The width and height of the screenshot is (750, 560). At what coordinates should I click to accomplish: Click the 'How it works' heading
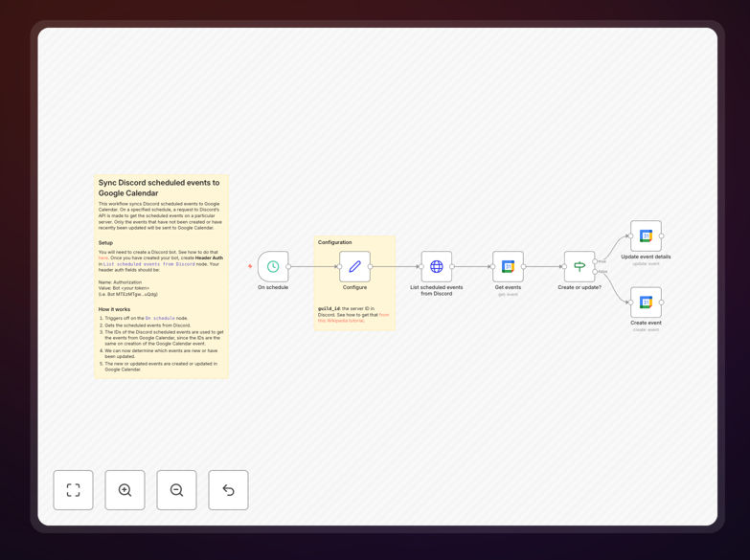[x=114, y=309]
